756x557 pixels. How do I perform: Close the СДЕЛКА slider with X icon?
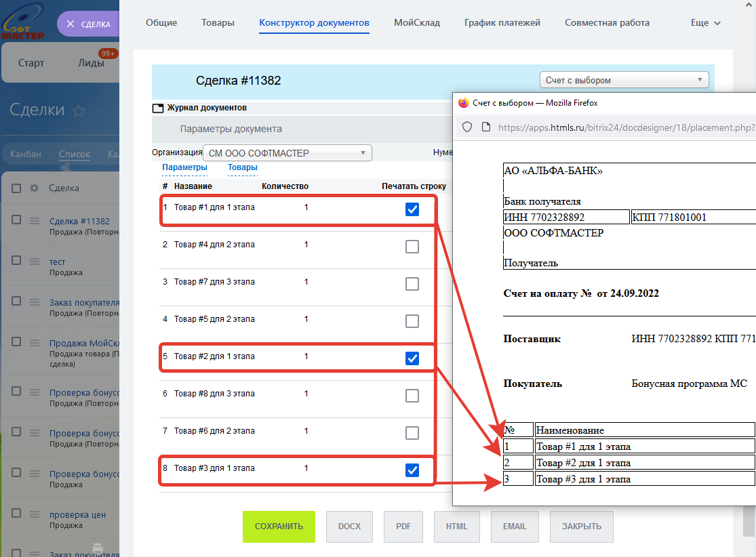point(70,24)
